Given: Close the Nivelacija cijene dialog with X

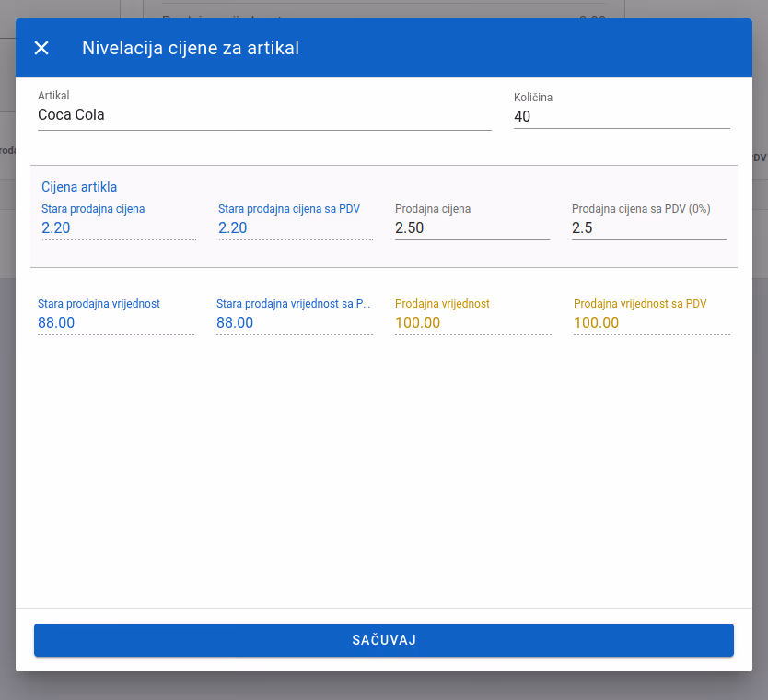Looking at the screenshot, I should 41,48.
